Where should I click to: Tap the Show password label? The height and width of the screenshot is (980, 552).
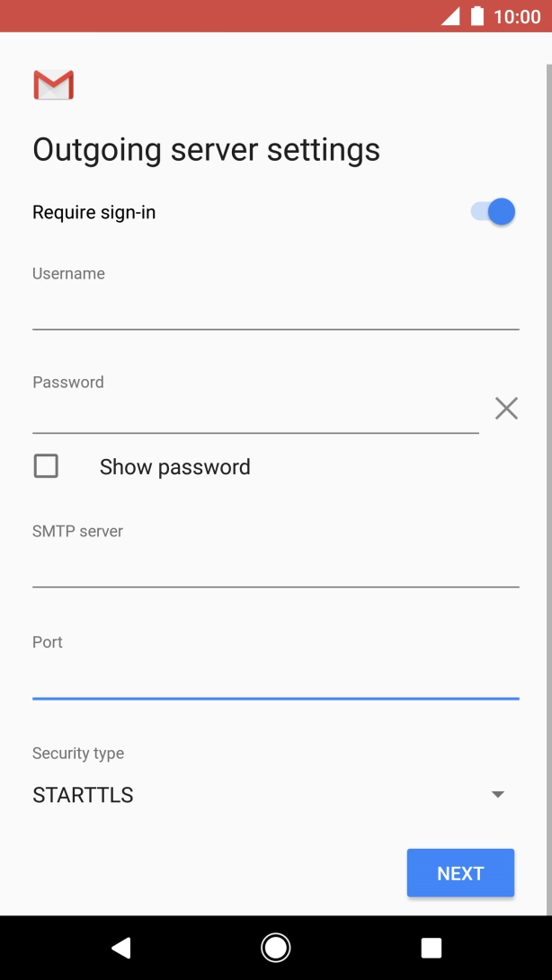[x=174, y=467]
